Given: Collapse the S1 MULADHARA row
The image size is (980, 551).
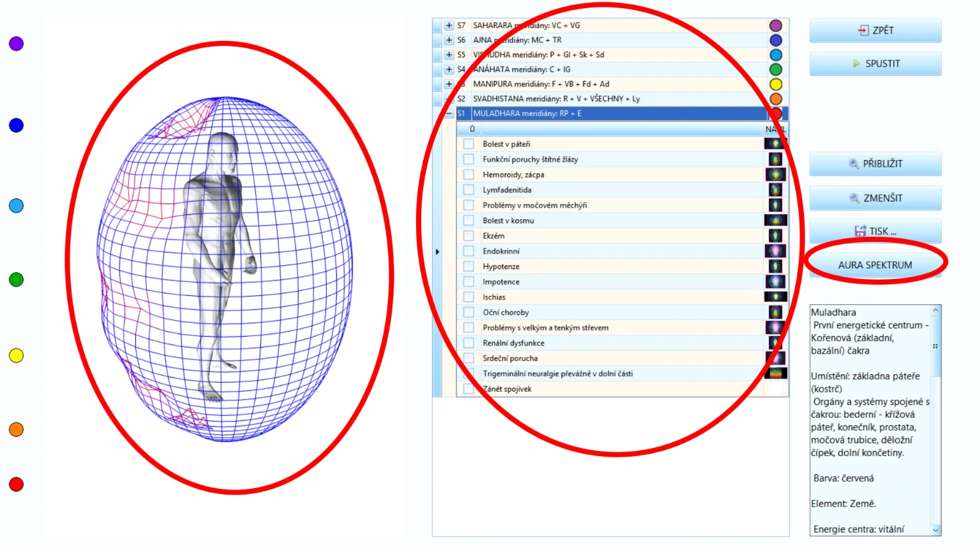Looking at the screenshot, I should click(x=449, y=114).
